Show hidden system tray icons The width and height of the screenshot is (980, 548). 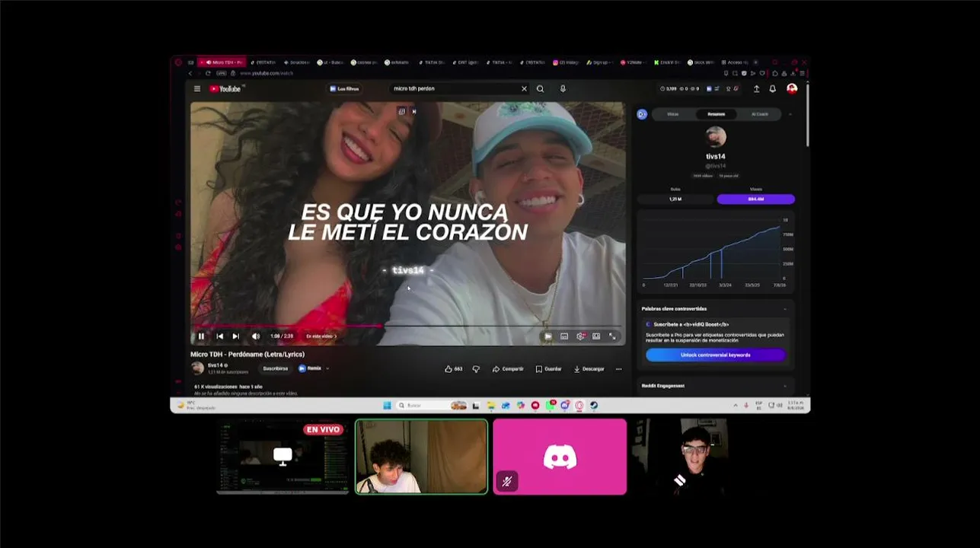(x=736, y=406)
